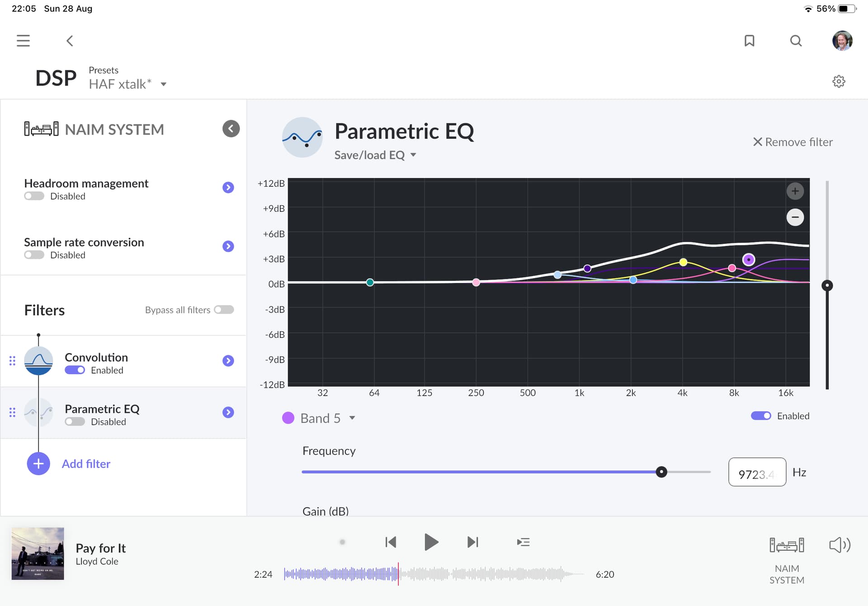Click the bookmark icon in the header
868x606 pixels.
(749, 41)
